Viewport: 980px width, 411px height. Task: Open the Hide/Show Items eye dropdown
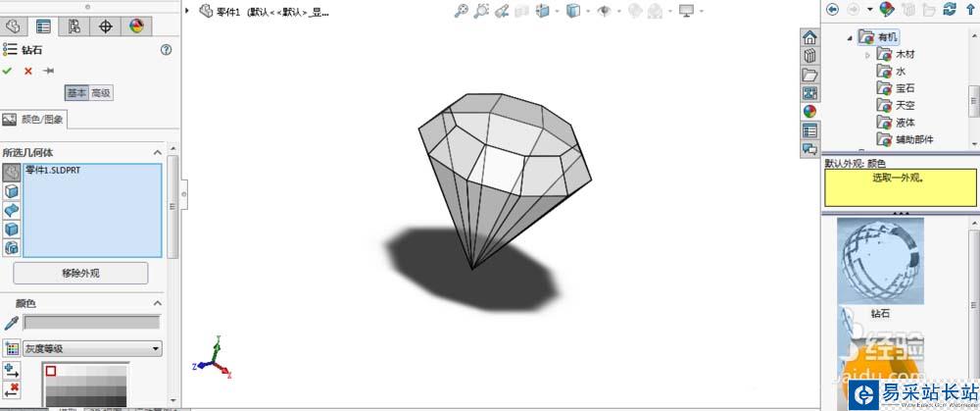click(604, 11)
